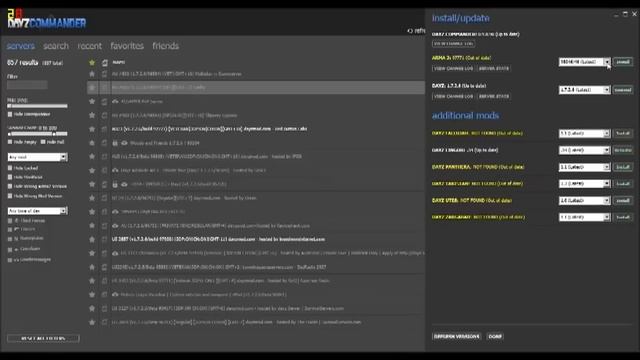Toggle the crosshairs filter checkbox

(x=10, y=249)
